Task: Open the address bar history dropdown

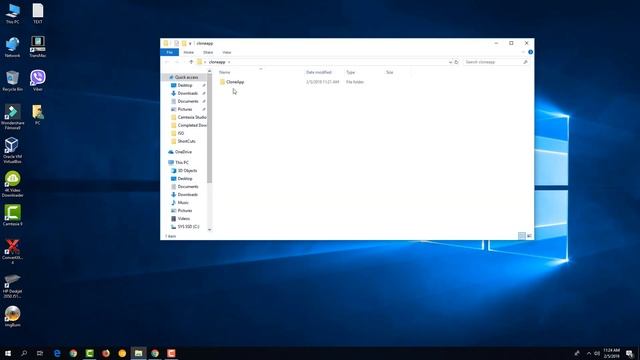Action: pos(450,62)
